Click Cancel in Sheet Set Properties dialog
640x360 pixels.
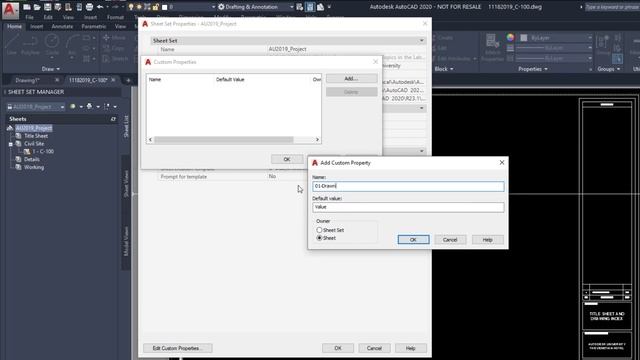(374, 348)
